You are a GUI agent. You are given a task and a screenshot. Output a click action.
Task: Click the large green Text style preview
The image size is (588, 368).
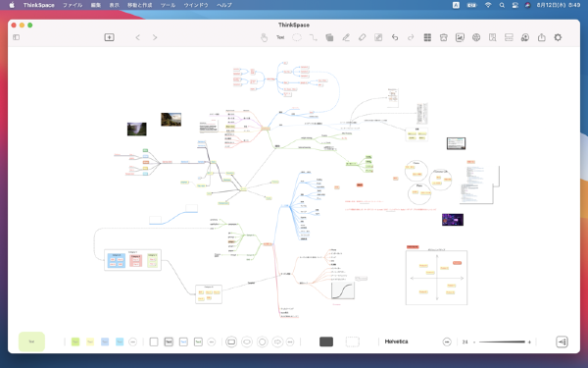click(32, 342)
